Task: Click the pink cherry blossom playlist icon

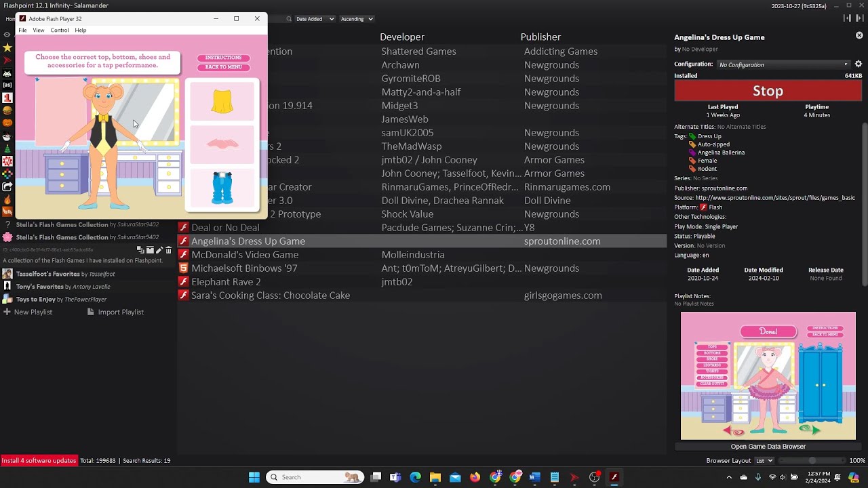Action: (7, 237)
